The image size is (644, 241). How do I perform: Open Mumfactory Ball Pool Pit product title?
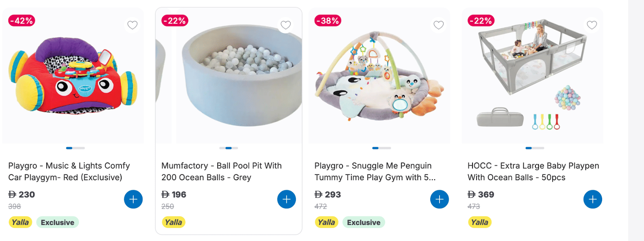(x=221, y=171)
